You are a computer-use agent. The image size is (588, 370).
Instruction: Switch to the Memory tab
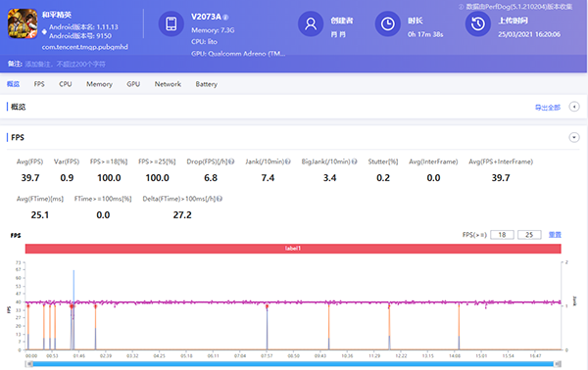click(99, 84)
